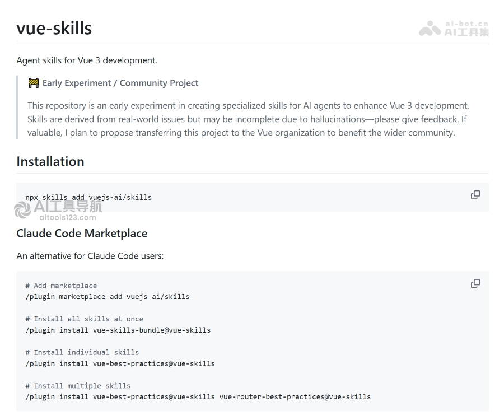Click '# Install all skills at once' comment
The image size is (504, 420).
tap(84, 319)
